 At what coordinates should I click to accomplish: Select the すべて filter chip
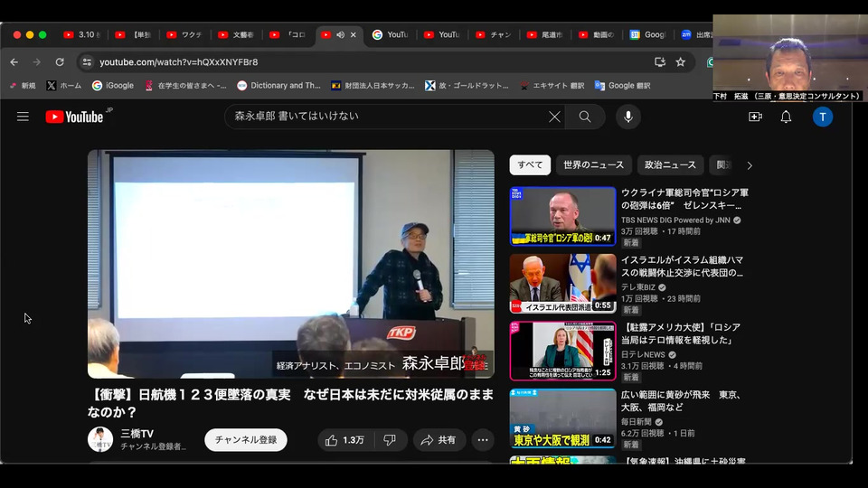[x=530, y=164]
